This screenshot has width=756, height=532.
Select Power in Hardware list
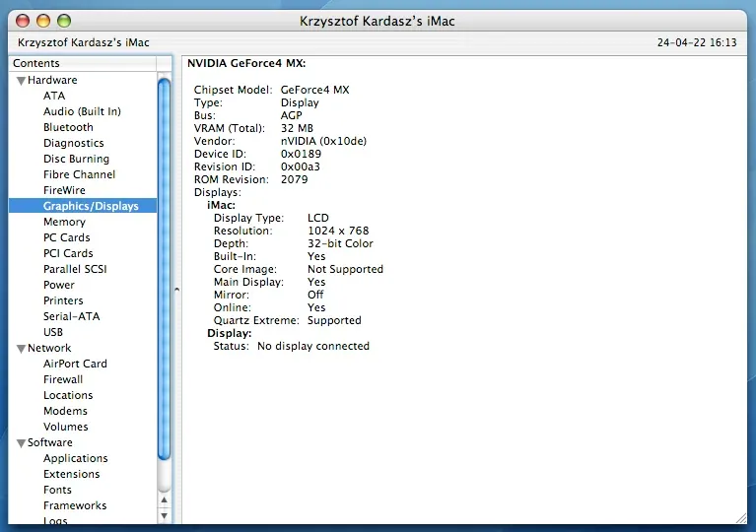pyautogui.click(x=59, y=285)
